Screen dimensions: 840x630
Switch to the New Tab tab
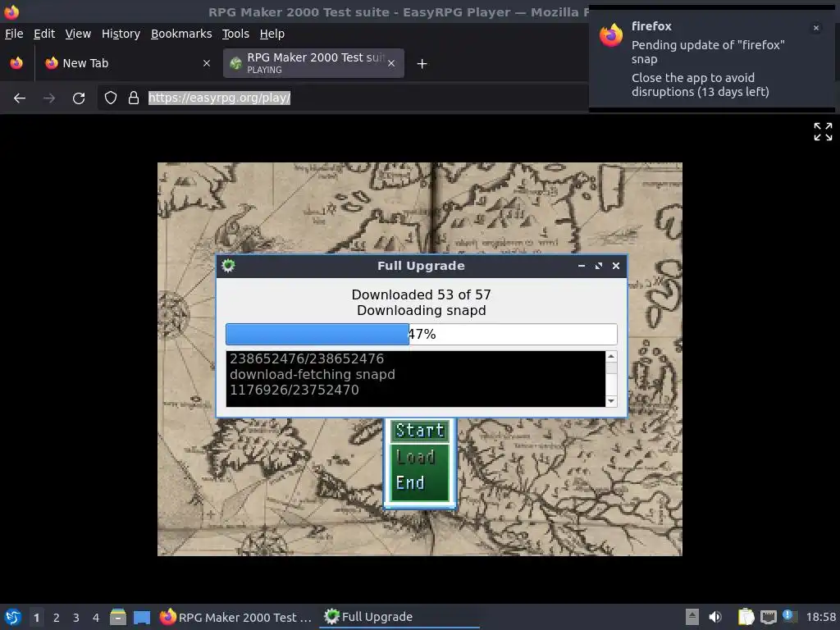coord(127,63)
